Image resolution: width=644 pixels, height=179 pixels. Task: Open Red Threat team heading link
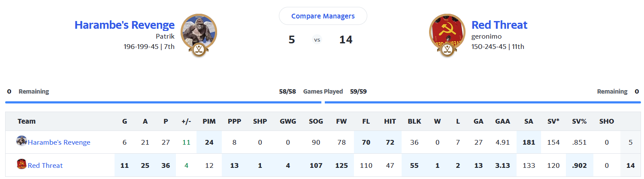499,25
